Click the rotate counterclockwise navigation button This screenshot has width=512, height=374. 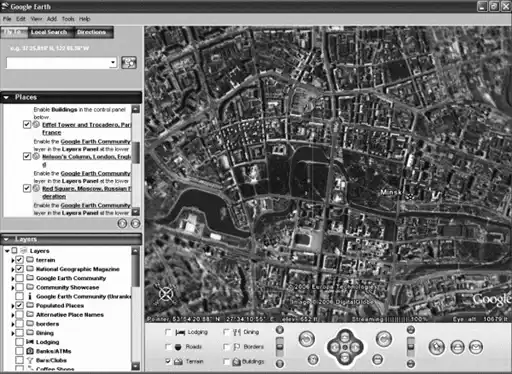tap(306, 339)
